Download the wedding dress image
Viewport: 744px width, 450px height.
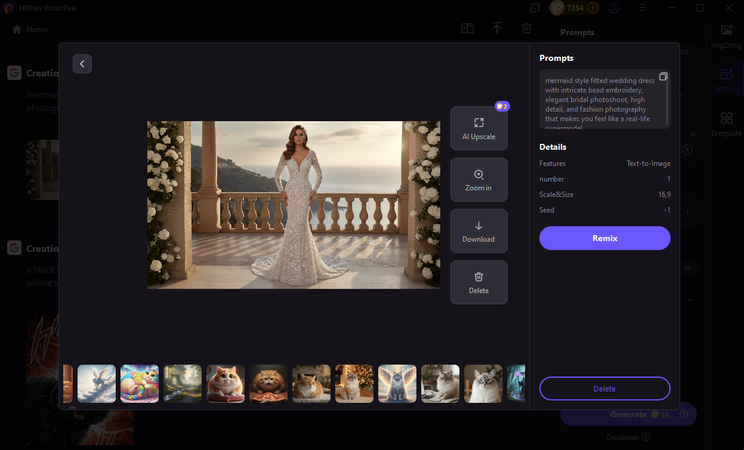(479, 231)
